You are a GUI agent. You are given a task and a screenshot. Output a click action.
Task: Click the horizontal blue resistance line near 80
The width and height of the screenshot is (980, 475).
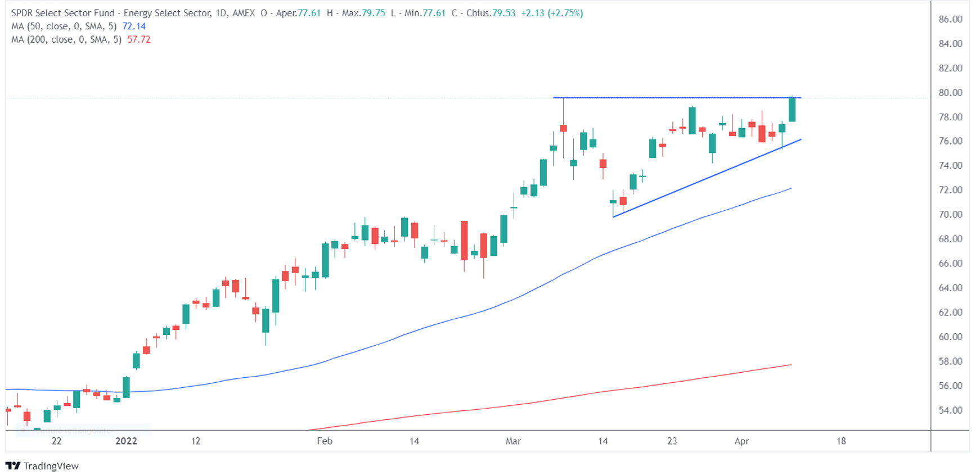click(x=675, y=98)
